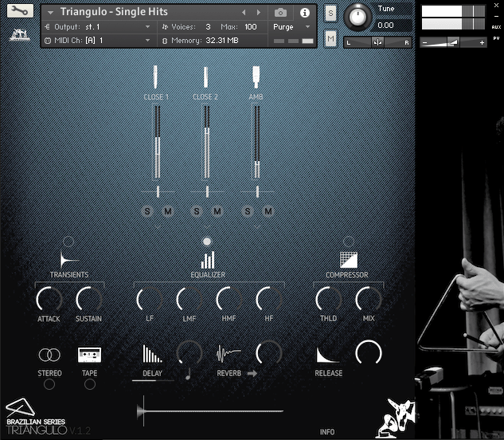Screen dimensions: 504x440
Task: Go to next instrument preset arrow
Action: tap(259, 13)
